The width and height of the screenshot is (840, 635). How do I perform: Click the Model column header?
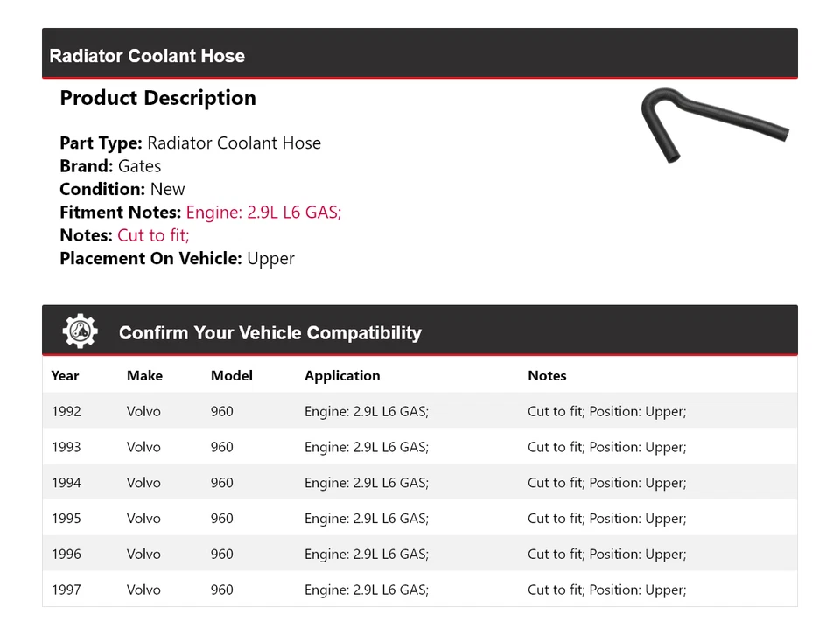[x=231, y=376]
